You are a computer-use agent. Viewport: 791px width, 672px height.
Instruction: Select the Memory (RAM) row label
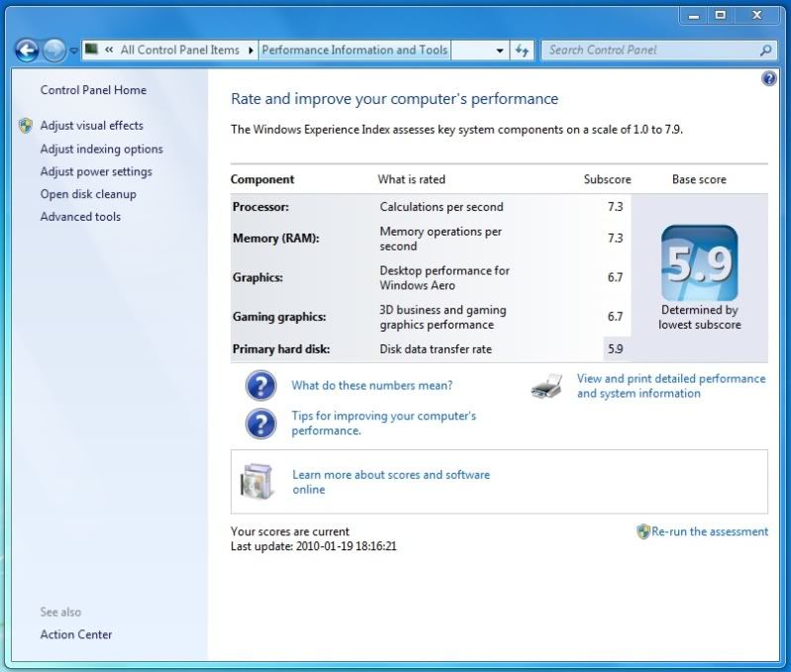click(276, 239)
